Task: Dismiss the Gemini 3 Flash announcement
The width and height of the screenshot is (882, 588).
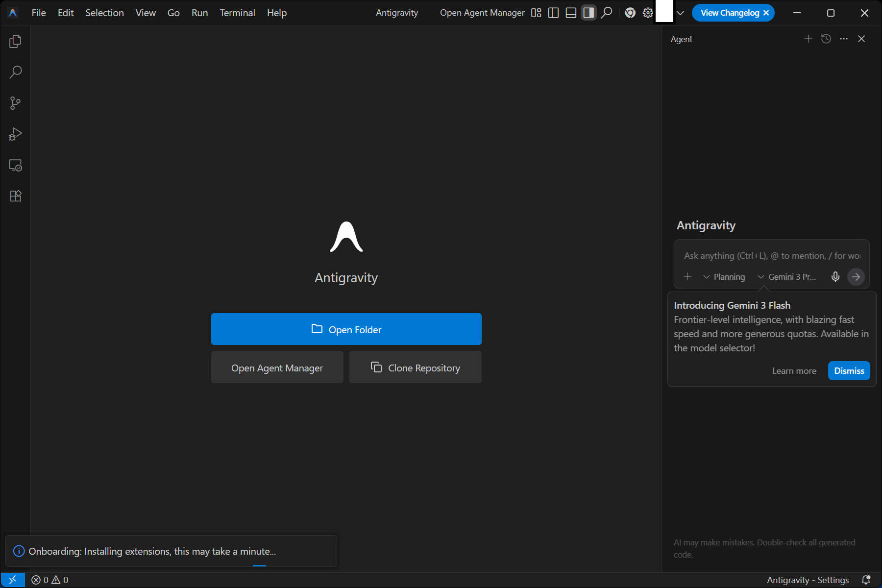Action: (849, 371)
